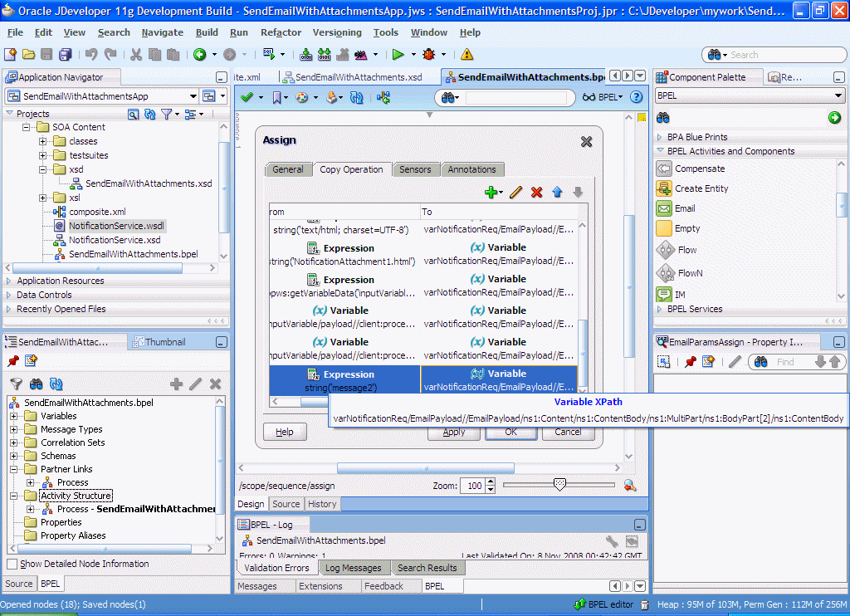Click the Email activity in Component Palette
Viewport: 850px width, 616px height.
pos(685,208)
